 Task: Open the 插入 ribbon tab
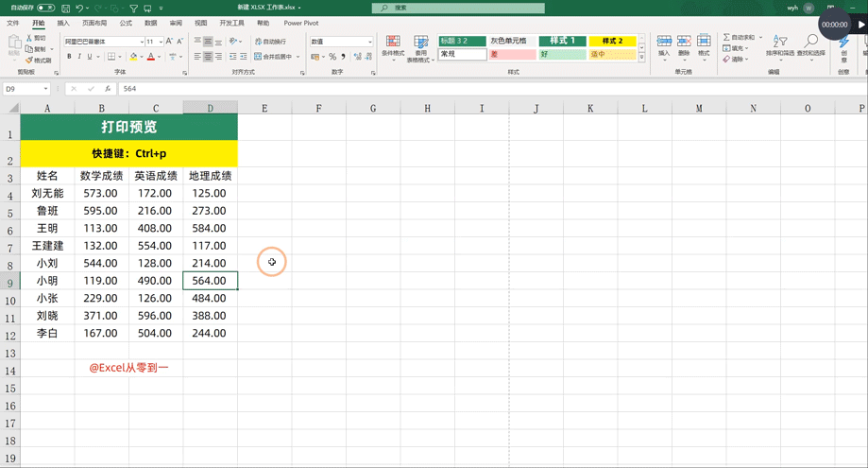coord(63,23)
